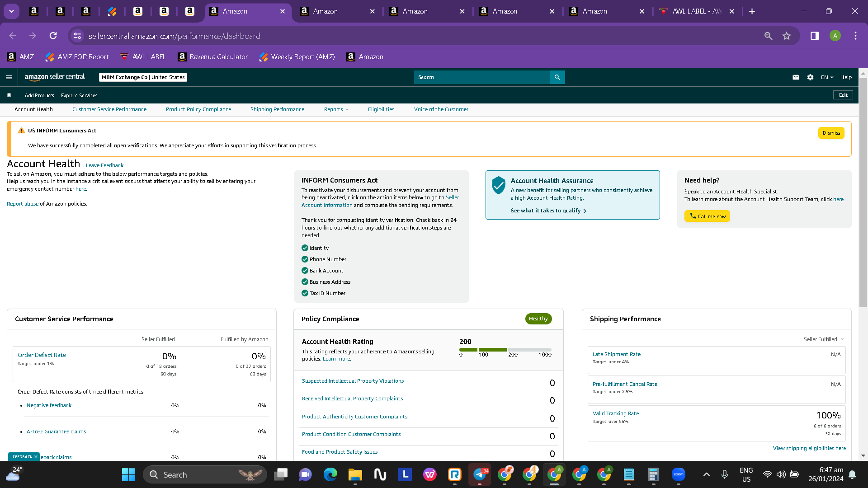The width and height of the screenshot is (868, 488).
Task: Click the bookmark flag icon beside Add Products
Action: point(9,95)
